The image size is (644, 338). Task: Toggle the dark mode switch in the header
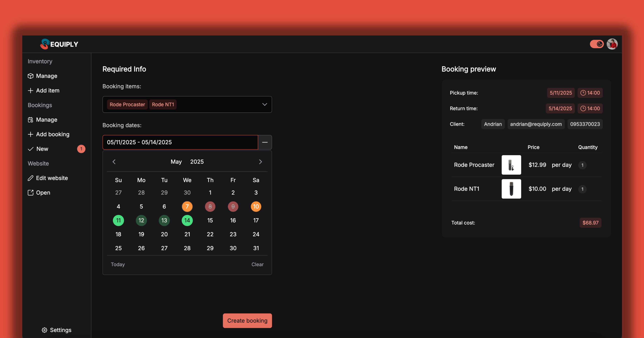597,44
